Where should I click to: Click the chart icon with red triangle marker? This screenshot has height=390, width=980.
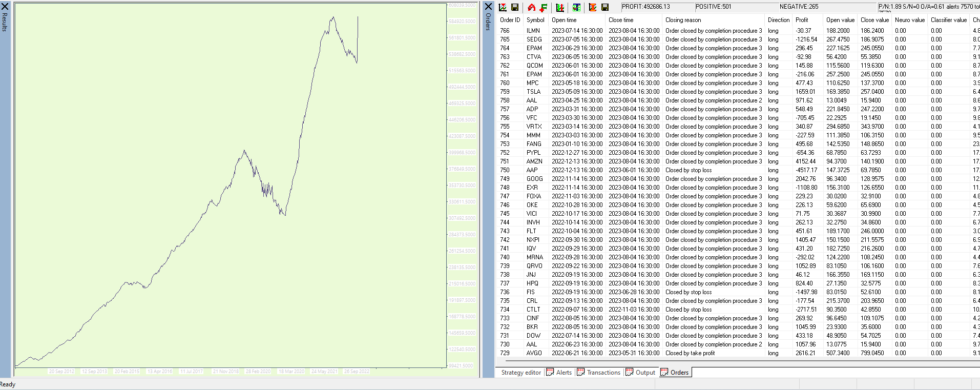503,7
